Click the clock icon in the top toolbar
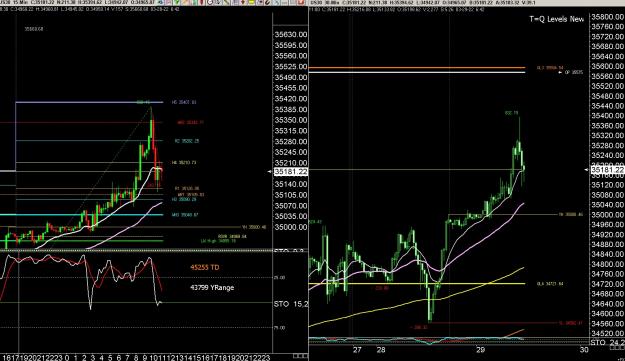This screenshot has height=361, width=625. click(210, 2)
